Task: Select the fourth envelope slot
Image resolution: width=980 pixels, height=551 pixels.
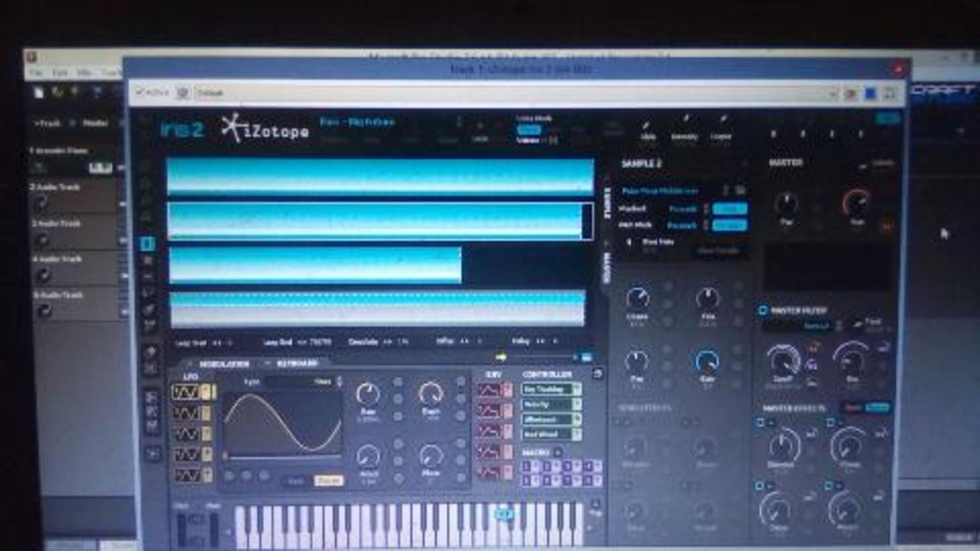Action: (x=489, y=452)
